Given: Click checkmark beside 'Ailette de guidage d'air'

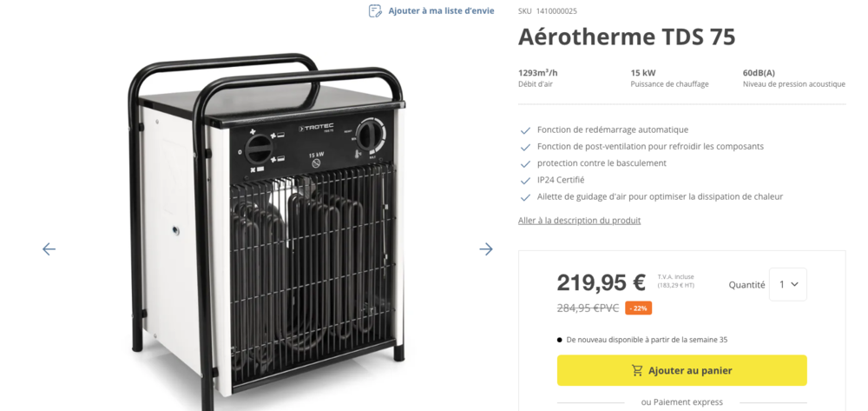Looking at the screenshot, I should (x=525, y=197).
